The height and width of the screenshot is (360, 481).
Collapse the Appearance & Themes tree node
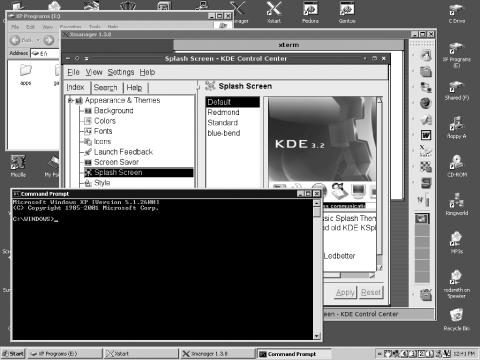pos(70,100)
